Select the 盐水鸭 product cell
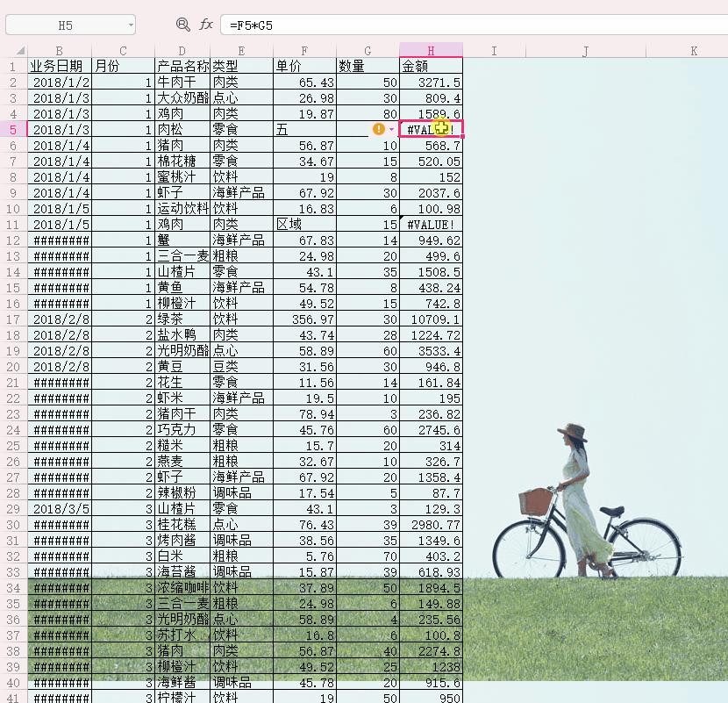 pyautogui.click(x=182, y=335)
